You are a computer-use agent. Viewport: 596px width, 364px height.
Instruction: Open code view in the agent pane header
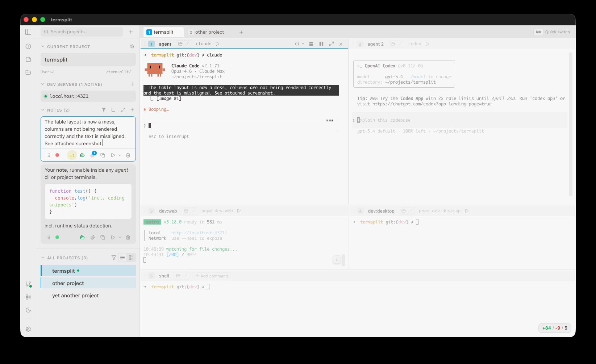tap(298, 43)
